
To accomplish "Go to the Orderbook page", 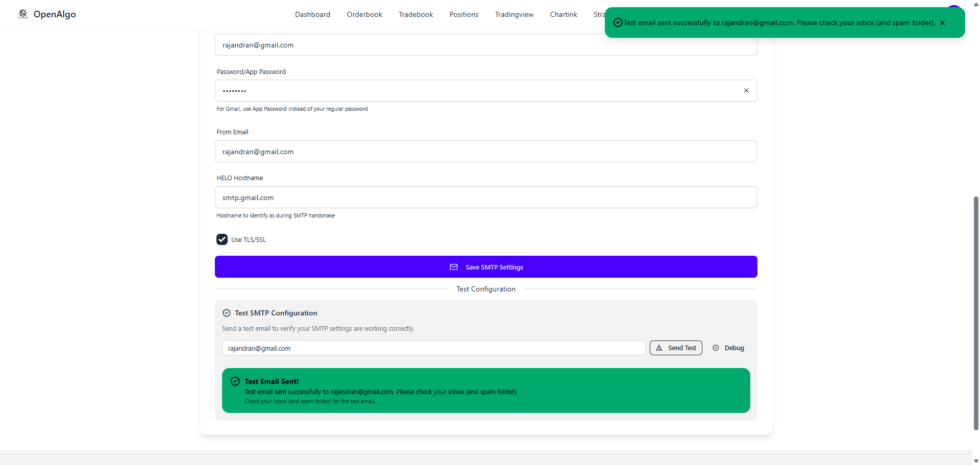I will [364, 14].
